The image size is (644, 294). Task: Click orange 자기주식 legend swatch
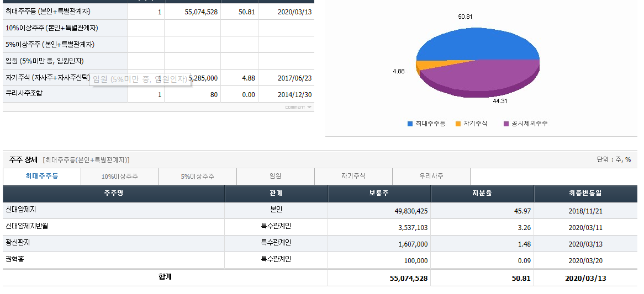pos(458,124)
